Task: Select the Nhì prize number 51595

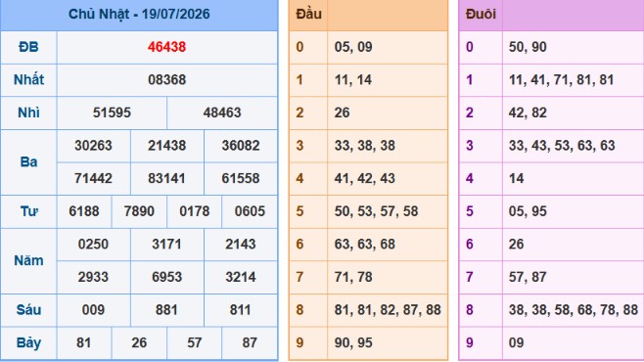Action: pos(112,113)
